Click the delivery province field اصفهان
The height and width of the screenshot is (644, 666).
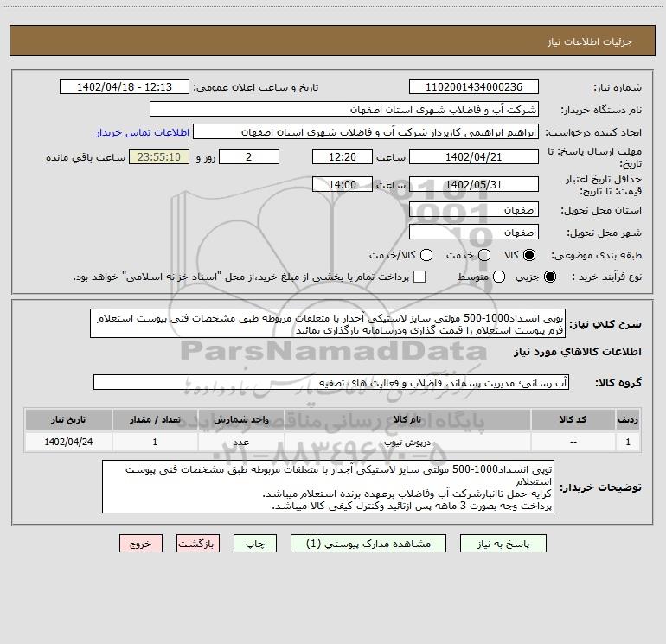[x=474, y=210]
